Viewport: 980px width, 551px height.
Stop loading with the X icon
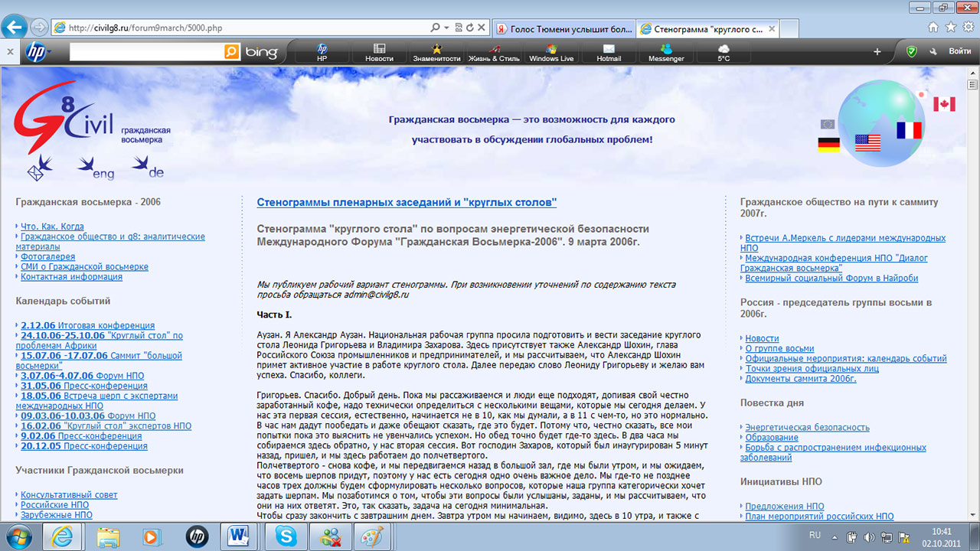click(482, 28)
